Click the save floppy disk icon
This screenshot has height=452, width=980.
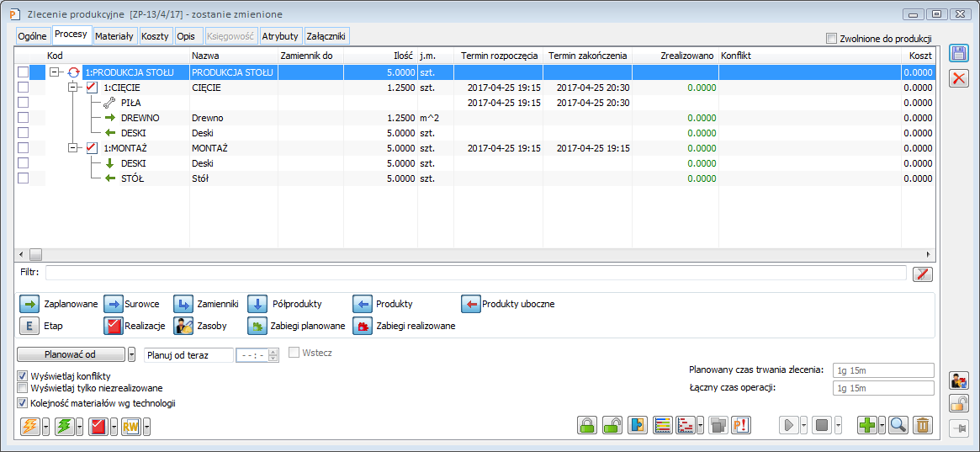958,54
